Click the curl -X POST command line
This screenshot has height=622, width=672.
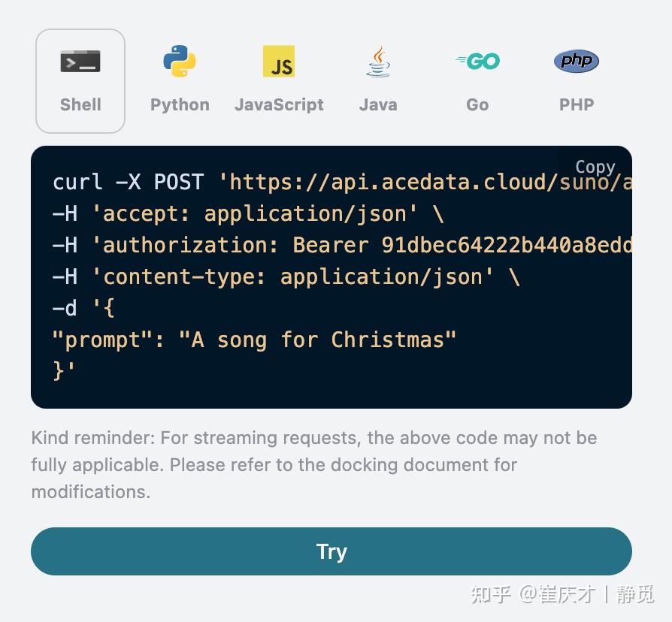pos(342,182)
